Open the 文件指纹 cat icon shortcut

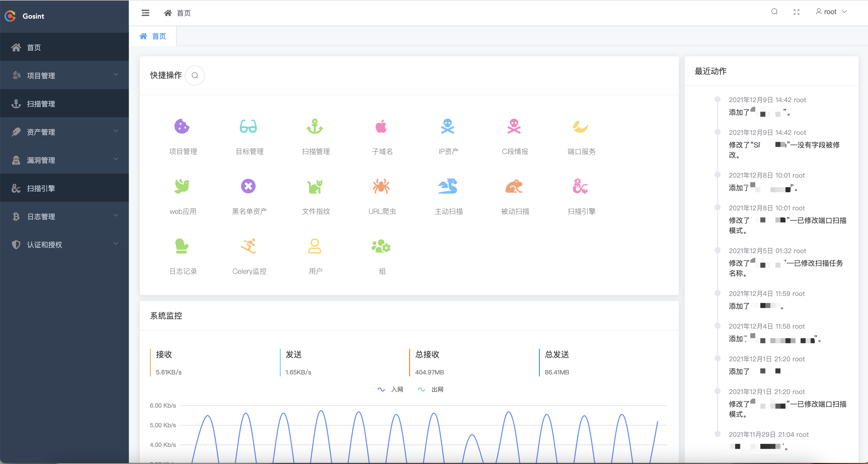click(x=315, y=186)
